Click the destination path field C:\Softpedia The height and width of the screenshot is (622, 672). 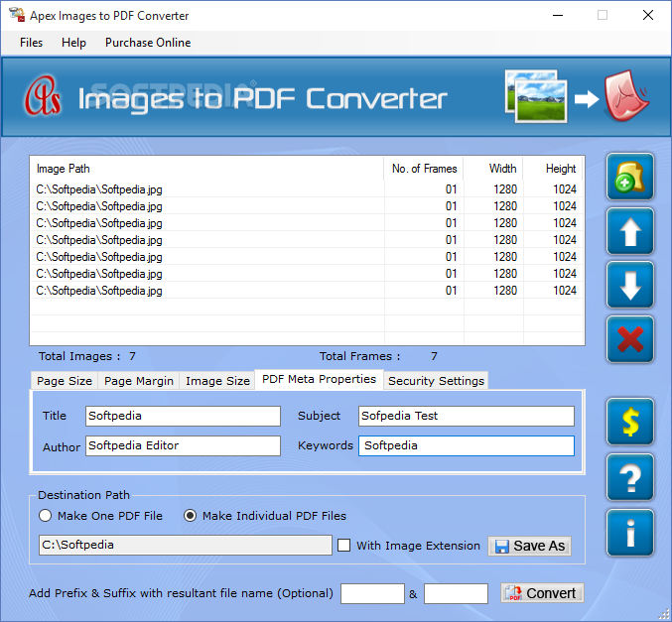[x=186, y=545]
